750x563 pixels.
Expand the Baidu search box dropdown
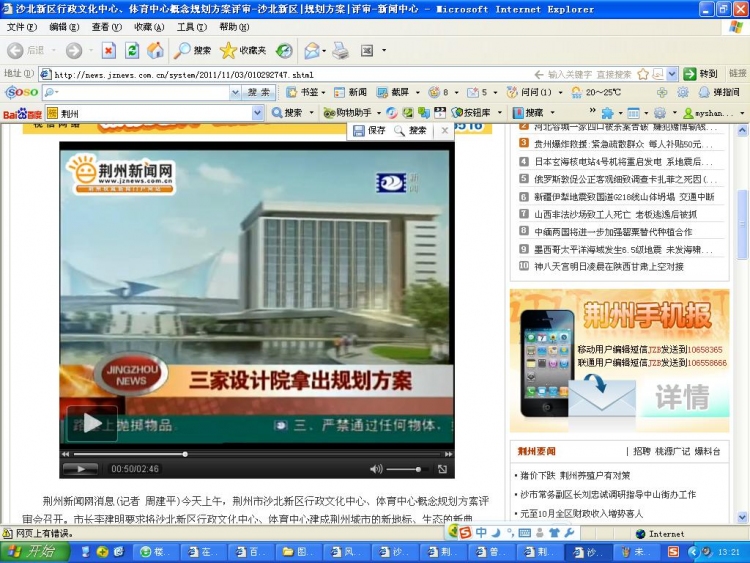257,113
